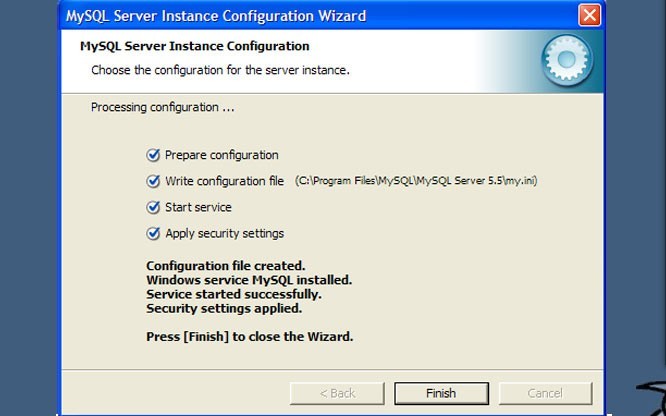The image size is (666, 416).
Task: Select the my.ini file path text
Action: tap(416, 182)
